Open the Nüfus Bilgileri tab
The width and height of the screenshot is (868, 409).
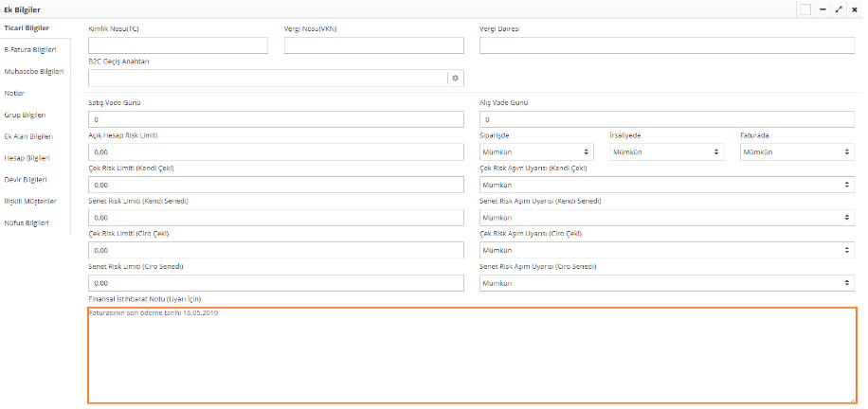(x=27, y=223)
